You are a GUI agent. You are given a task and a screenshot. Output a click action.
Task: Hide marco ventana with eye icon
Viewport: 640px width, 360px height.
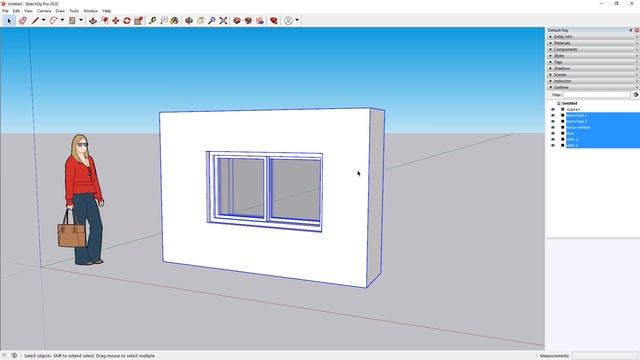tap(553, 127)
